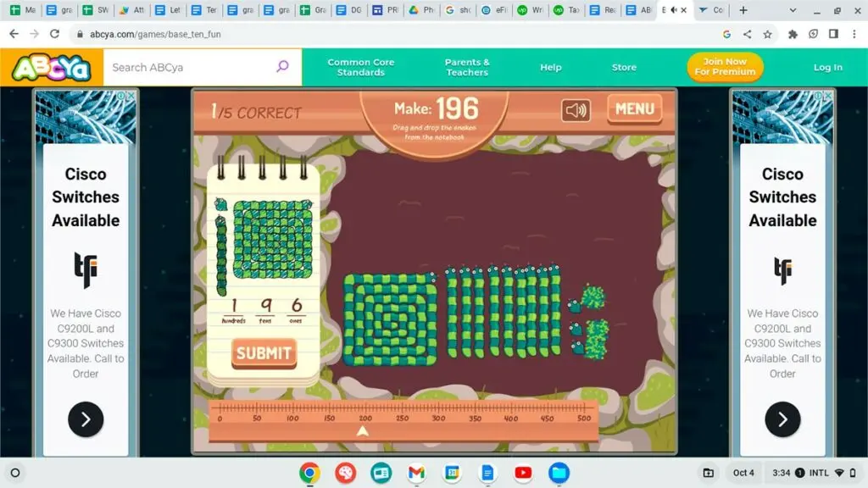Screen dimensions: 868x488
Task: Click the 500 mark on the number line
Action: (583, 419)
